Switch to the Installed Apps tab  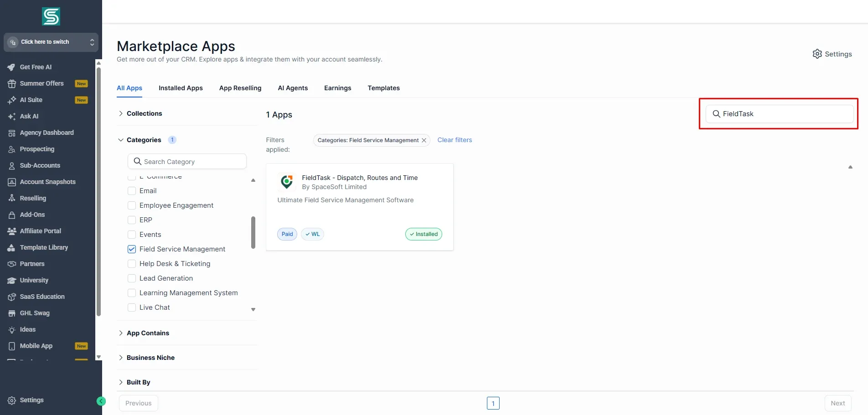[x=181, y=88]
